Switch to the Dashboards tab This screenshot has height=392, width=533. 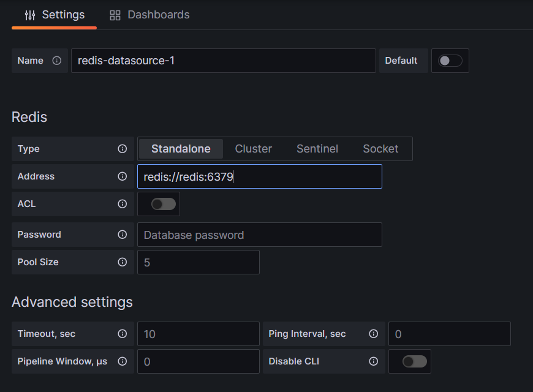click(149, 15)
